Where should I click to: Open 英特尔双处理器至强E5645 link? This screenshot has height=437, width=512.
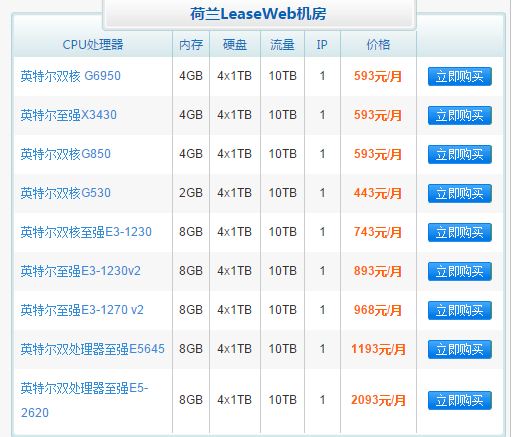tap(93, 349)
